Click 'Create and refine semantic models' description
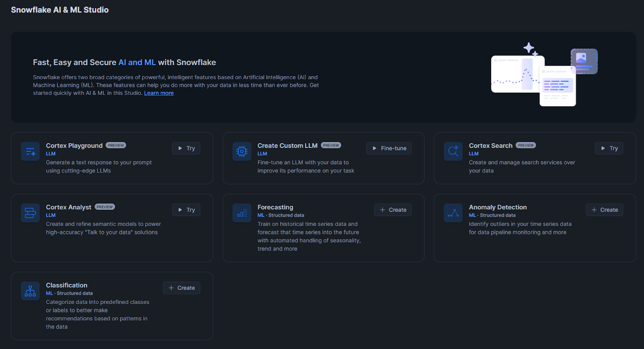 coord(103,228)
